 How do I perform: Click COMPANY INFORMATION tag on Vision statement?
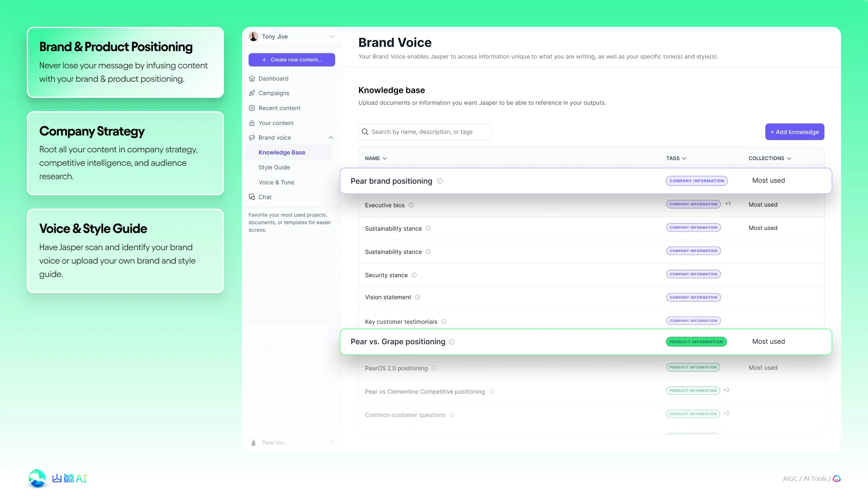tap(694, 298)
